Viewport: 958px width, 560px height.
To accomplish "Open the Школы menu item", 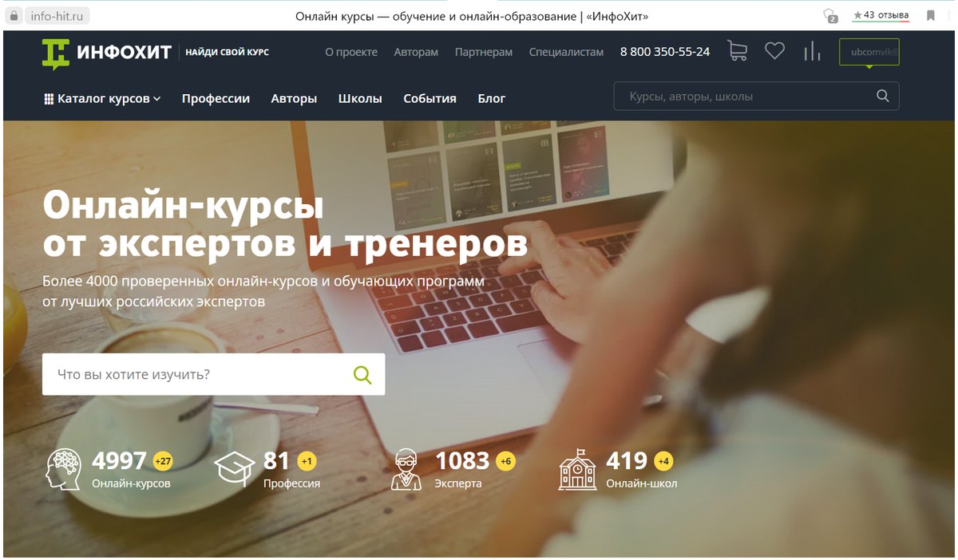I will pos(360,99).
